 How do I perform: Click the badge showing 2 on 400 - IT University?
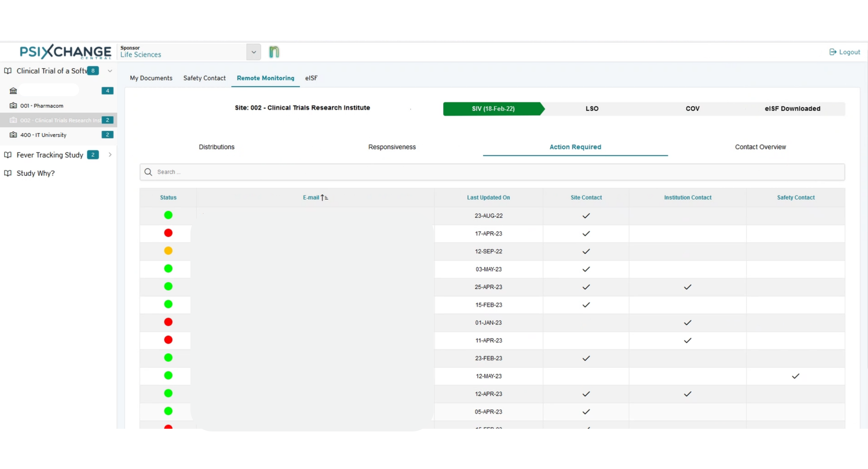pos(107,135)
